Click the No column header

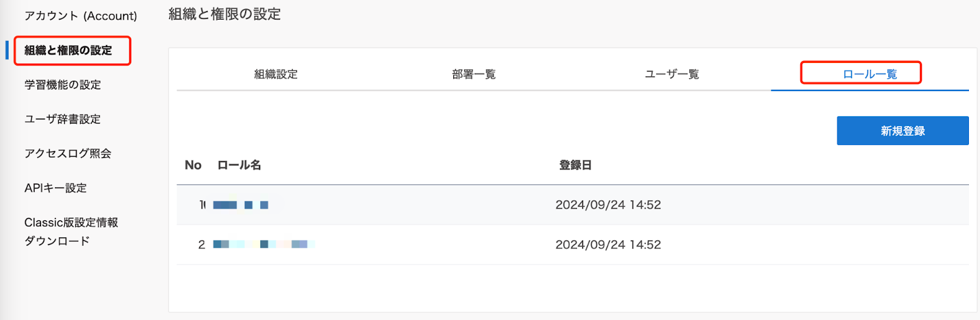click(x=193, y=165)
